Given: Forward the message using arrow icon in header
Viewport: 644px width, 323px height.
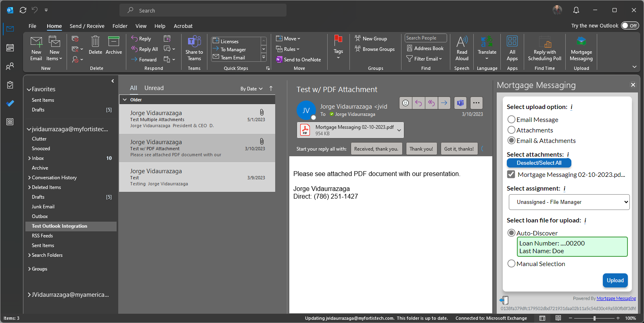Looking at the screenshot, I should click(x=444, y=103).
